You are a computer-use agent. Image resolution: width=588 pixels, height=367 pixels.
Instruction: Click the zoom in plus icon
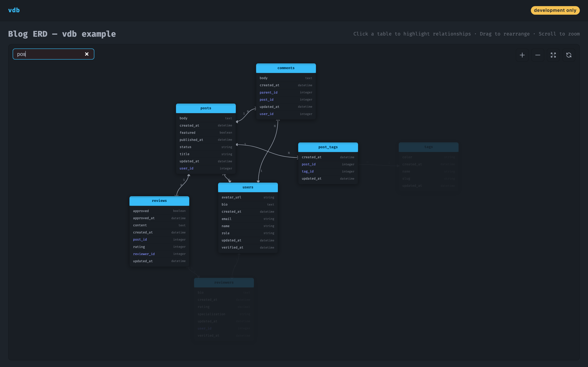click(522, 55)
